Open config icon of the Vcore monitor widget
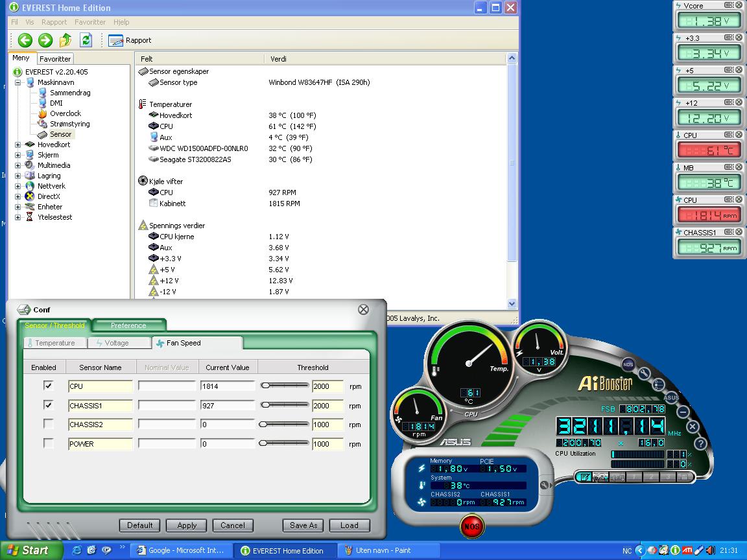The height and width of the screenshot is (560, 747). (x=729, y=5)
